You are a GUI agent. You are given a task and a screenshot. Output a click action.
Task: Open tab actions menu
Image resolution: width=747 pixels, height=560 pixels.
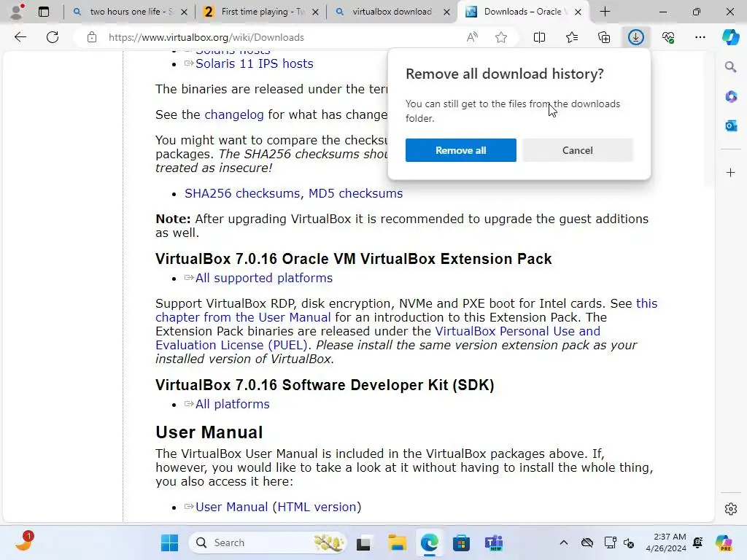[43, 12]
